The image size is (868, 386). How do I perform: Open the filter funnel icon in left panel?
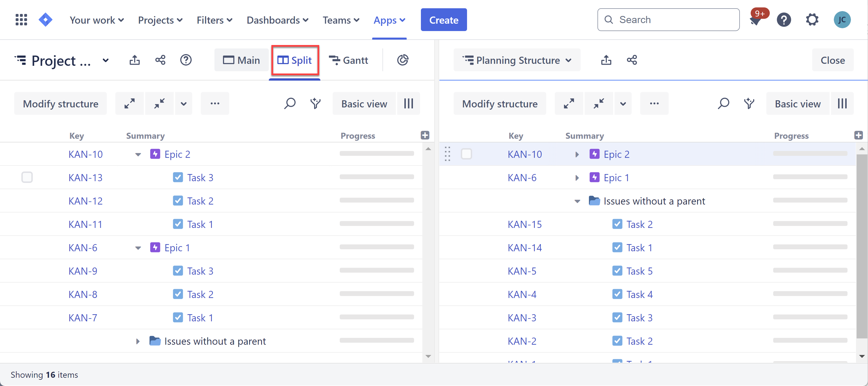tap(315, 103)
